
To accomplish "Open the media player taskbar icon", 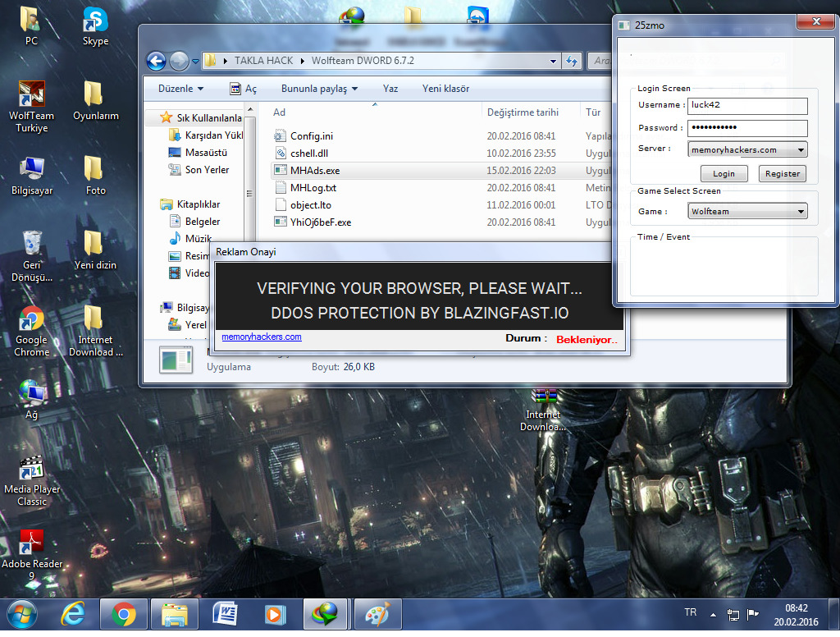I will [x=276, y=615].
